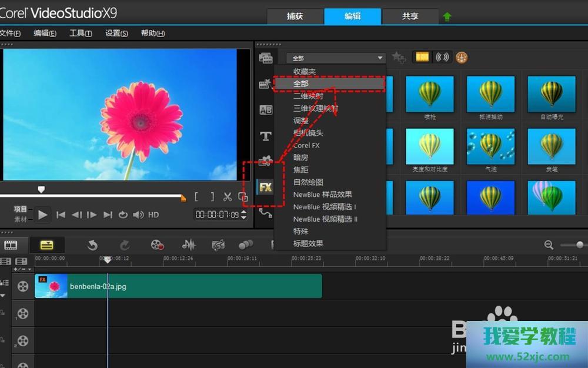Image resolution: width=588 pixels, height=368 pixels.
Task: Click the undo arrow in timeline toolbar
Action: click(92, 245)
